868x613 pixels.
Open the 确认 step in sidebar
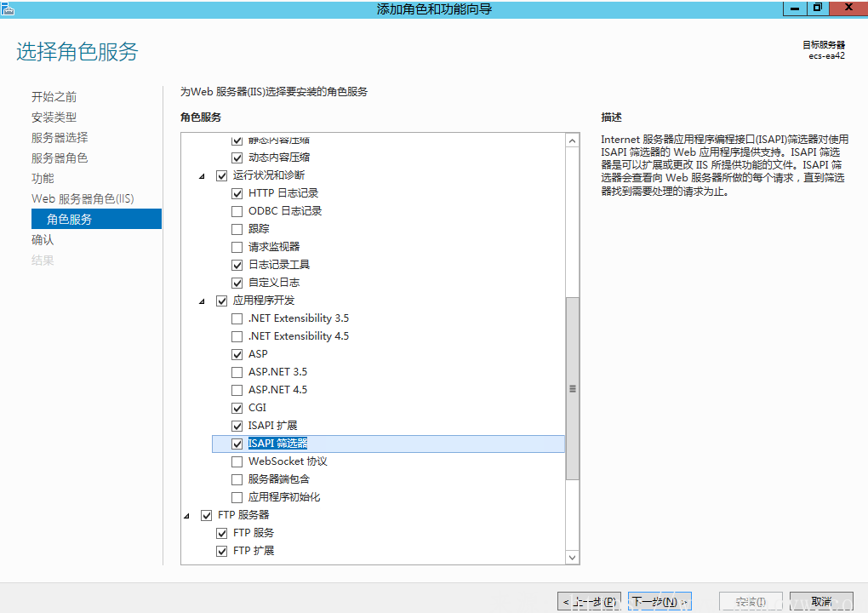pyautogui.click(x=43, y=240)
